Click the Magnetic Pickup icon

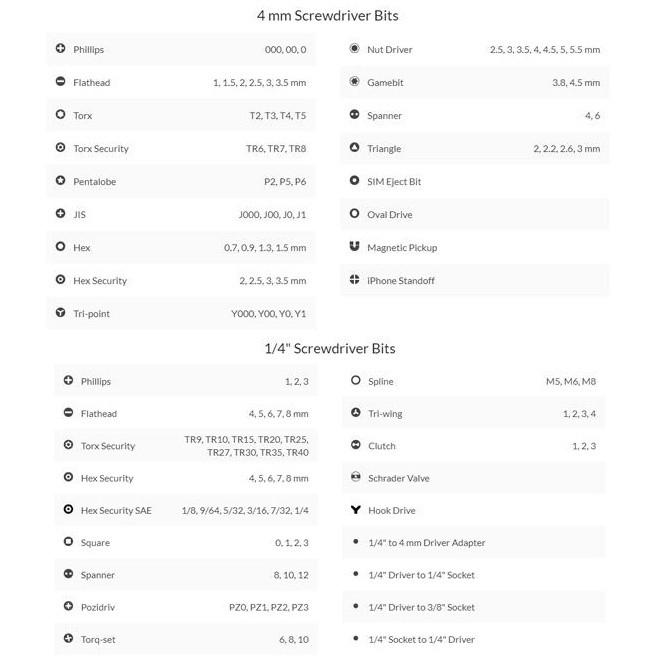[x=354, y=247]
